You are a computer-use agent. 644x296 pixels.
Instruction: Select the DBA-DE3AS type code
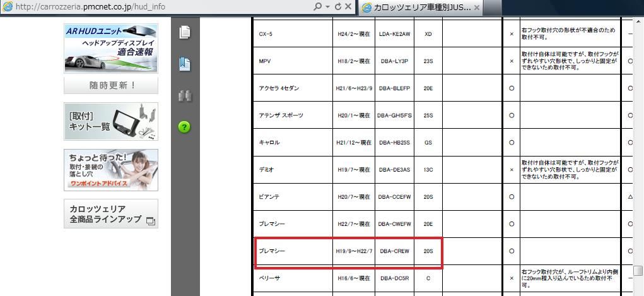395,169
